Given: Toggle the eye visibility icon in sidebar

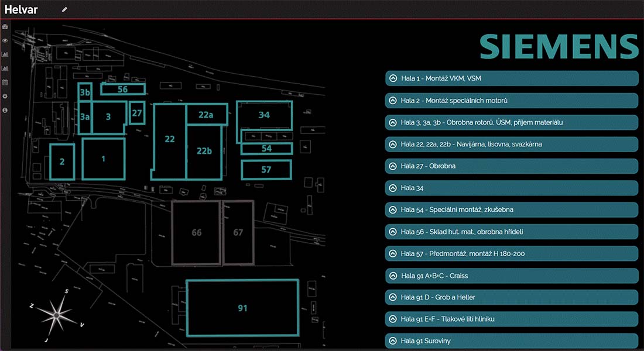Looking at the screenshot, I should (5, 40).
